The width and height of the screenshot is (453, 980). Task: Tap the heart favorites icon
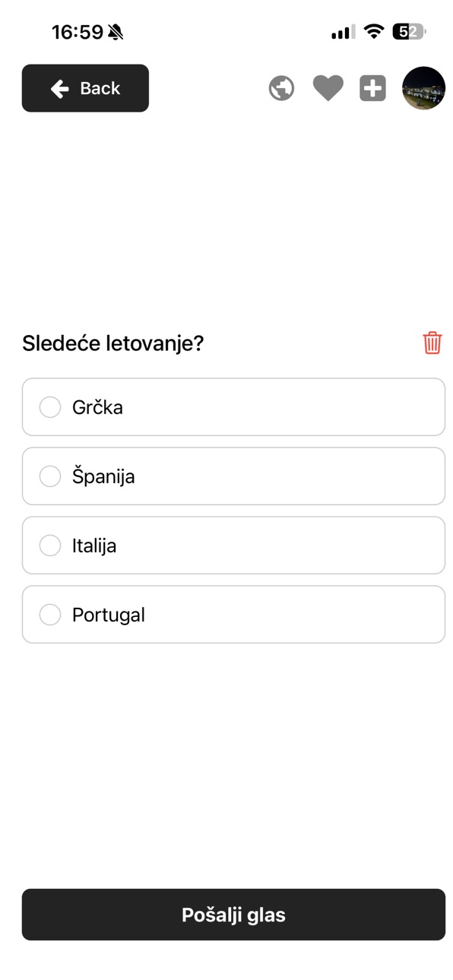[x=328, y=88]
